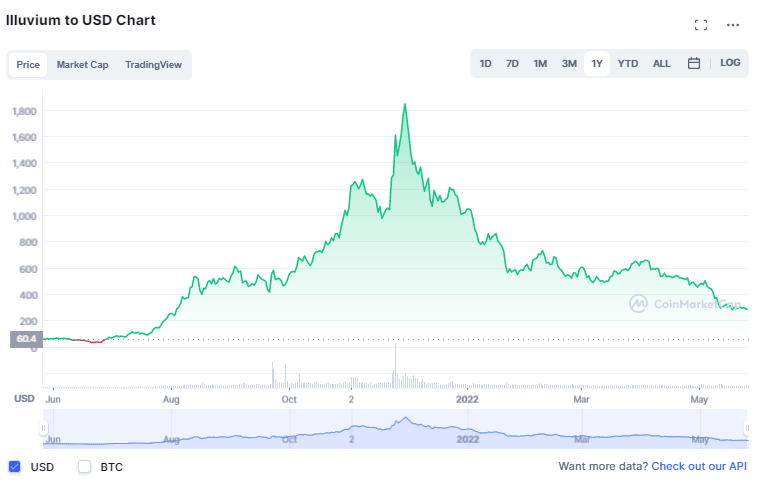This screenshot has height=490, width=762.
Task: Switch to the Market Cap tab
Action: (x=83, y=65)
